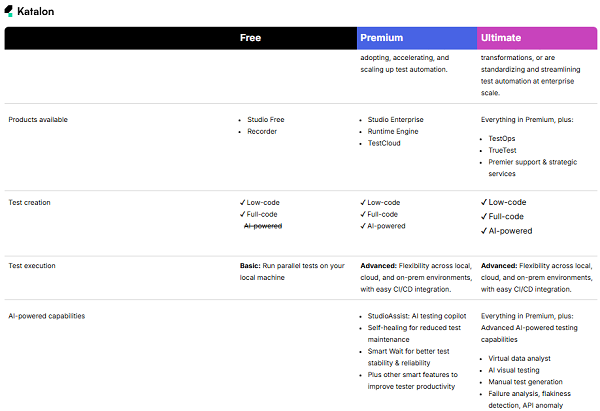Viewport: 600px width, 411px height.
Task: Click the Full-code checkmark under Free
Action: pyautogui.click(x=242, y=214)
